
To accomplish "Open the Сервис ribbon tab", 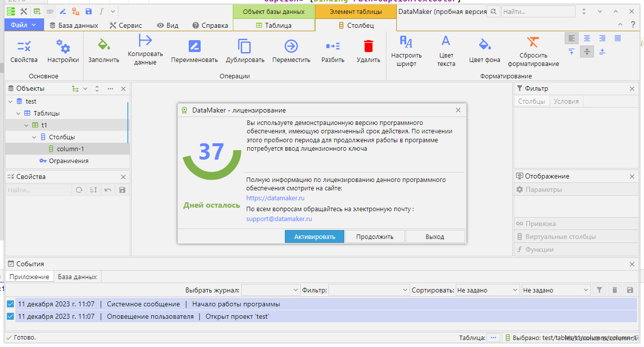I will click(x=126, y=25).
